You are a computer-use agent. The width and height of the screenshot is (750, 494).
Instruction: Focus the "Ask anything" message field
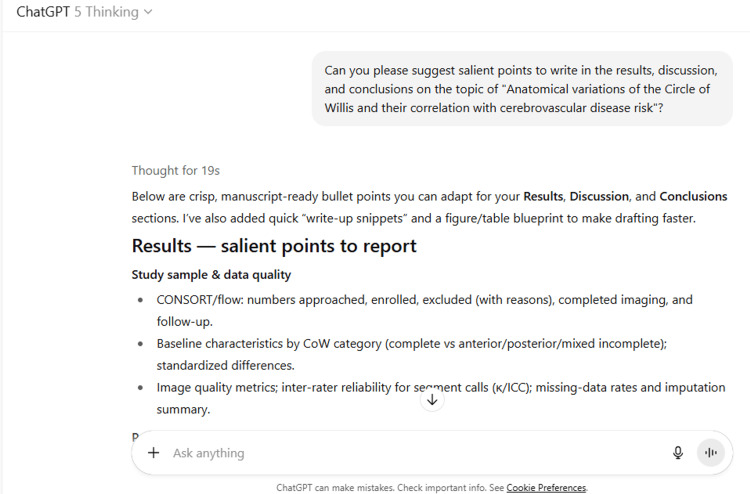(416, 453)
